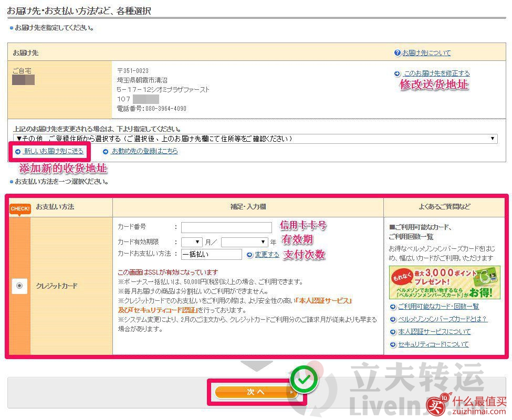Screen dimensions: 512x420
Task: Click the 電話番号:080-3964-4090 text
Action: click(152, 109)
